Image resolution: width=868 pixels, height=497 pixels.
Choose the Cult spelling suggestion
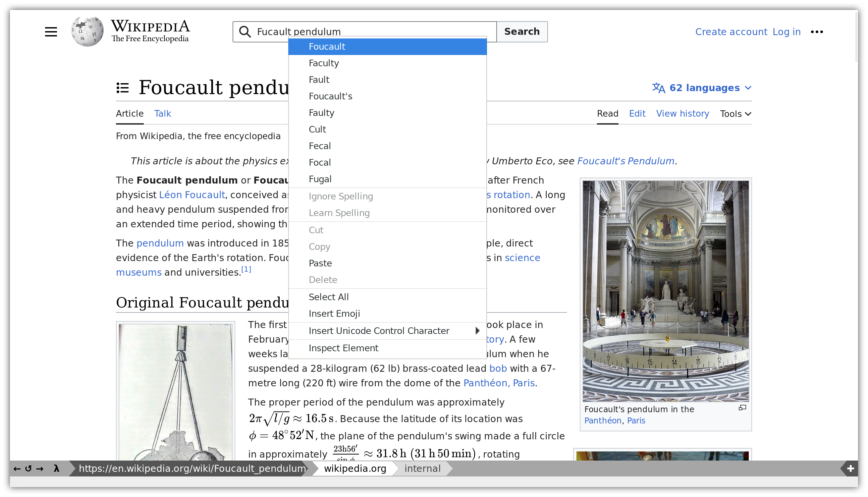click(x=387, y=129)
